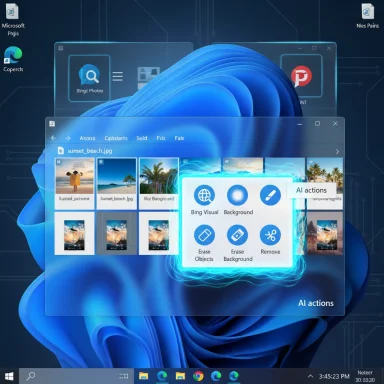This screenshot has width=384, height=384.
Task: Open Task View on the taskbar
Action: coord(124,376)
